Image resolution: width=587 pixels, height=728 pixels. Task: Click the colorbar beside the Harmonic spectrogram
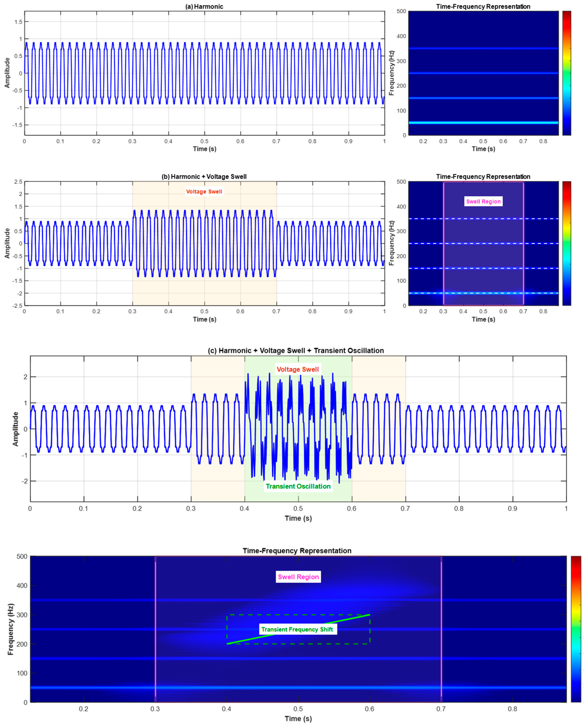tap(566, 73)
